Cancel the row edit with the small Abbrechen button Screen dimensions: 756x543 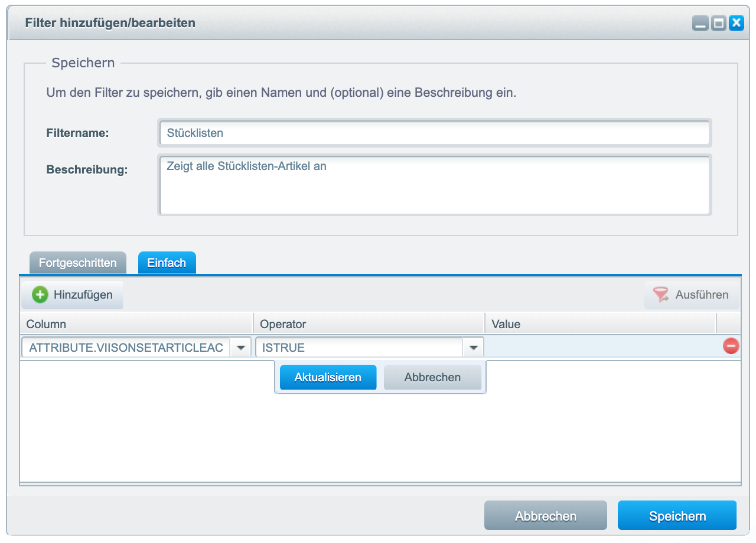pos(432,378)
